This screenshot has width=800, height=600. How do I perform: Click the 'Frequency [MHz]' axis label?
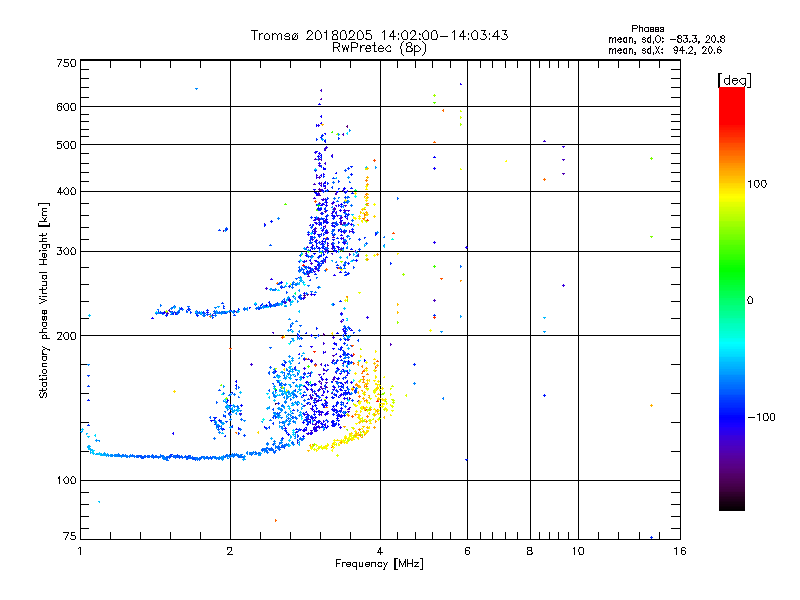[x=379, y=564]
